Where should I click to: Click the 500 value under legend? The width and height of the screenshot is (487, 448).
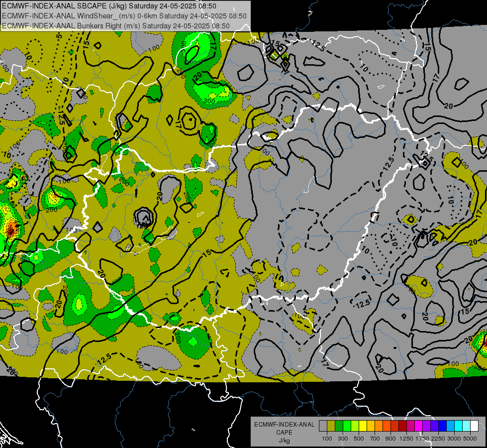(359, 439)
